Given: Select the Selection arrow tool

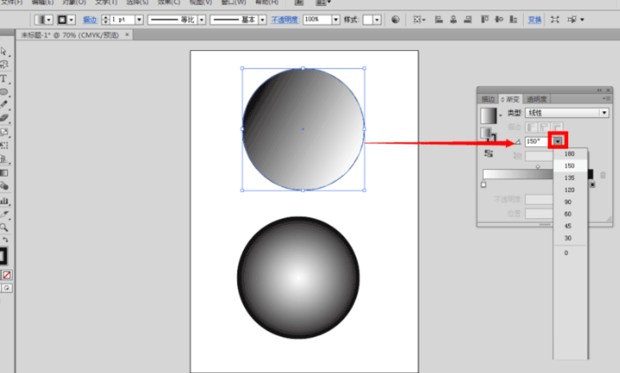Looking at the screenshot, I should pyautogui.click(x=4, y=51).
